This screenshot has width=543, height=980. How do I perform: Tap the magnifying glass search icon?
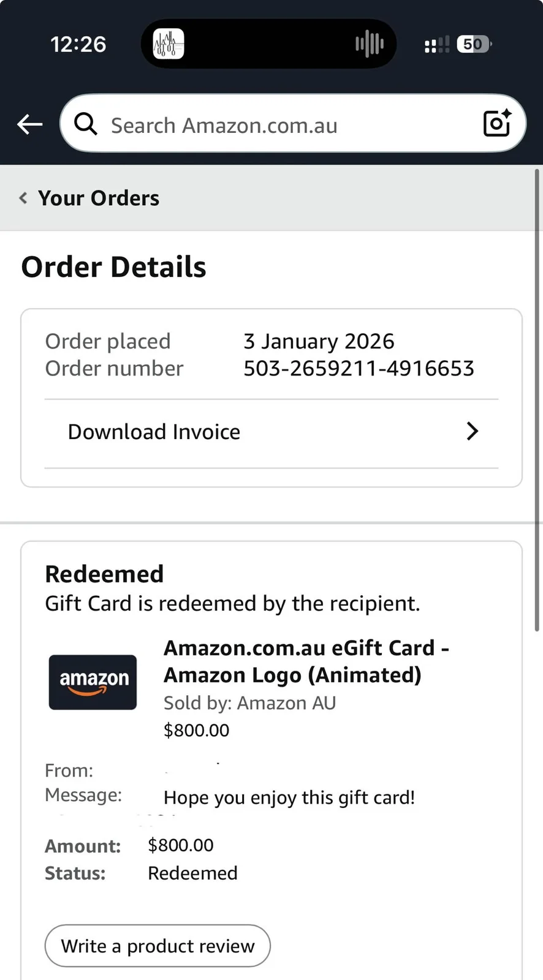point(86,124)
